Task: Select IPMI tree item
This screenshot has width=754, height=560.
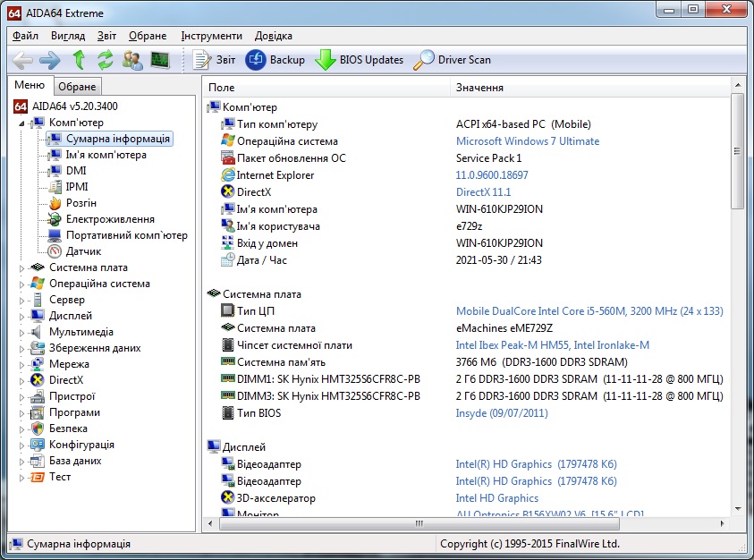Action: tap(77, 187)
